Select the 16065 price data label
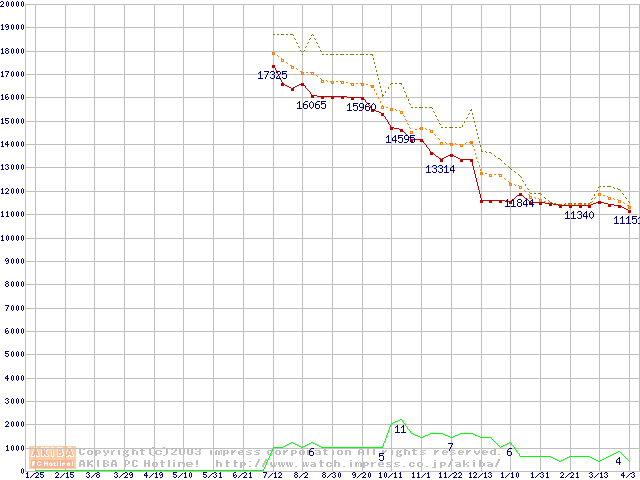This screenshot has width=640, height=480. coord(311,105)
